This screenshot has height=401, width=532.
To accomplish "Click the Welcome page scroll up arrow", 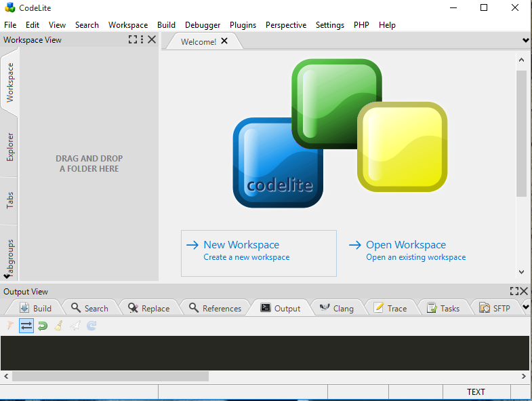I will click(521, 60).
